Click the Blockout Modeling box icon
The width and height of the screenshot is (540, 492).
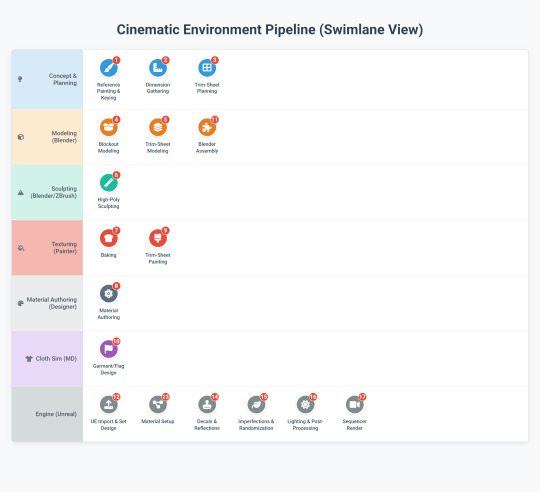(x=108, y=127)
